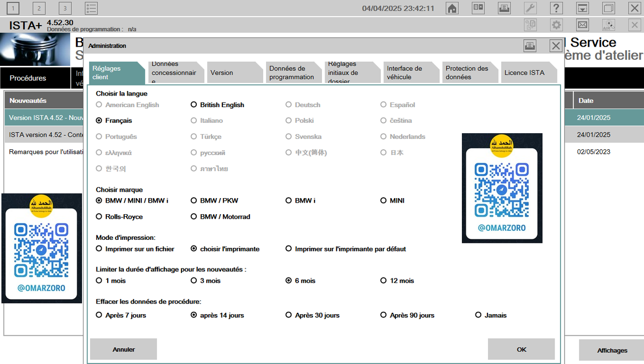Viewport: 644px width, 364px height.
Task: Choose Rolls-Royce brand
Action: 119,217
